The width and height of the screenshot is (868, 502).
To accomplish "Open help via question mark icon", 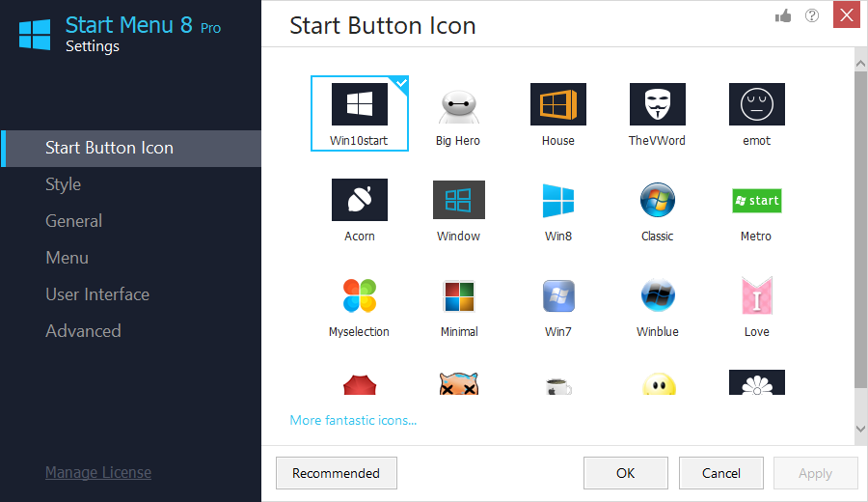I will 812,15.
